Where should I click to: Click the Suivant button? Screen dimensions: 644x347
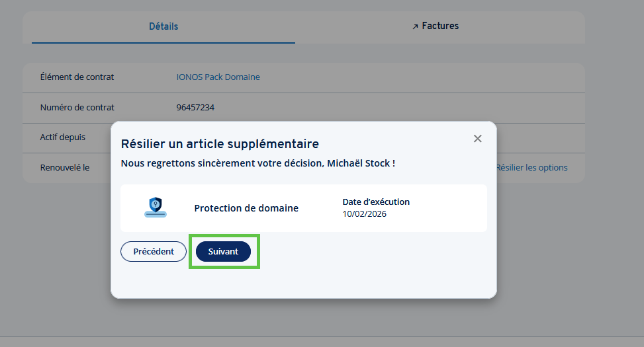(223, 252)
